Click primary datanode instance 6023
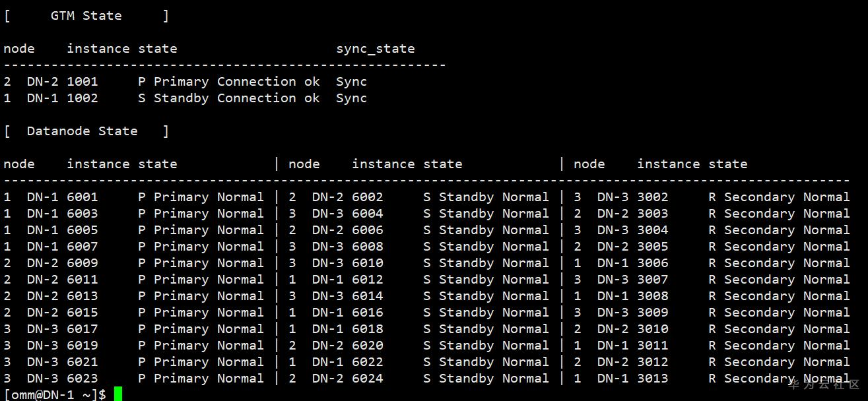 pos(82,379)
